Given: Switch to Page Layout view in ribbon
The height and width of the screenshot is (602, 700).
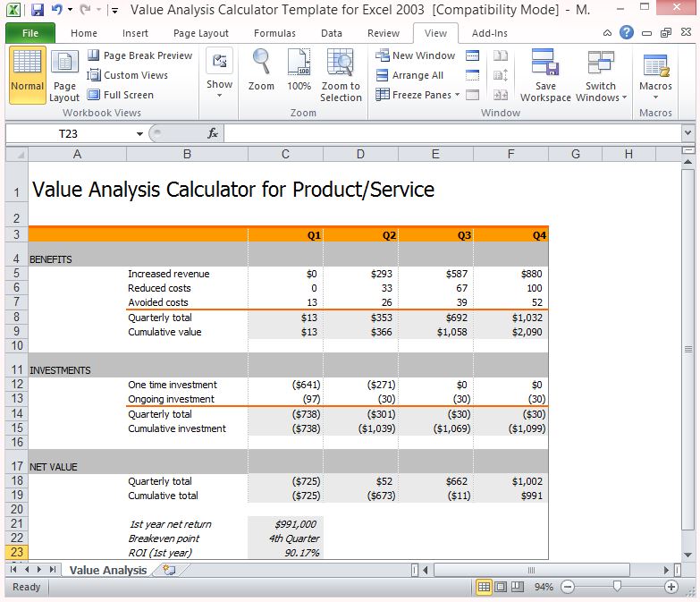Looking at the screenshot, I should (x=64, y=74).
